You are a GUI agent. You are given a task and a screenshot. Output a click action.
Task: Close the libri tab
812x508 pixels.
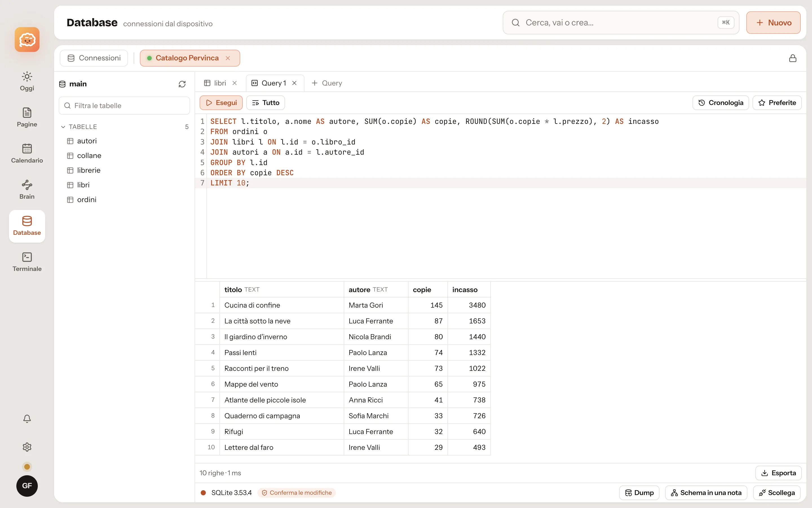(235, 83)
